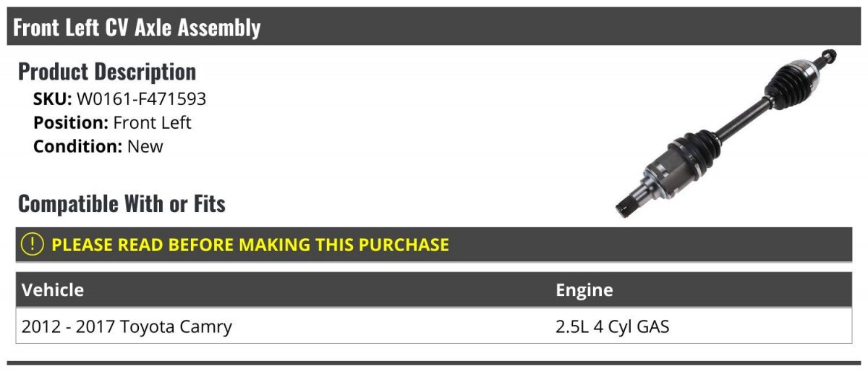The width and height of the screenshot is (868, 372).
Task: Click the Condition label
Action: [78, 146]
